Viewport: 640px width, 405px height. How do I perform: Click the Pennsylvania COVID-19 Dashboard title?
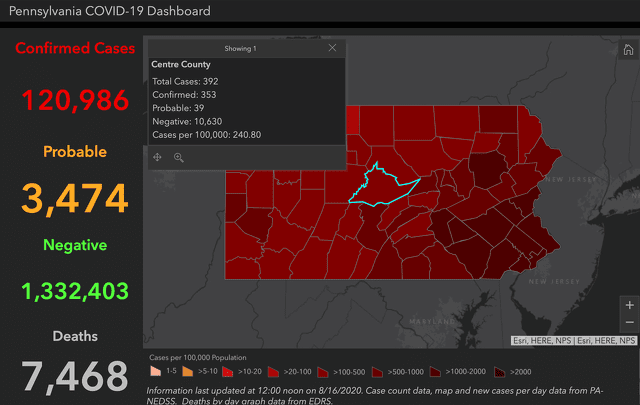110,11
